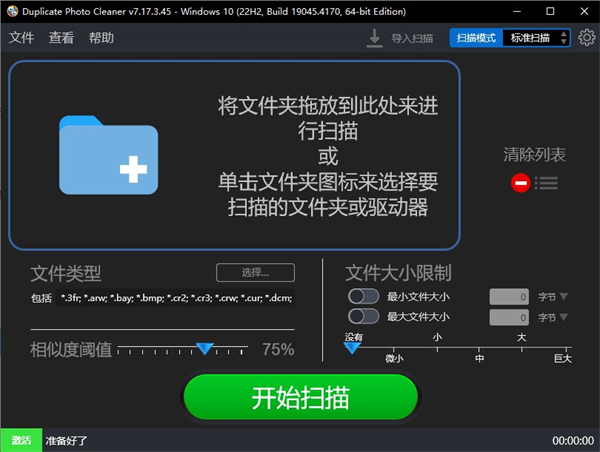Click the 扫描模式 blue label
Image resolution: width=600 pixels, height=452 pixels.
point(476,38)
